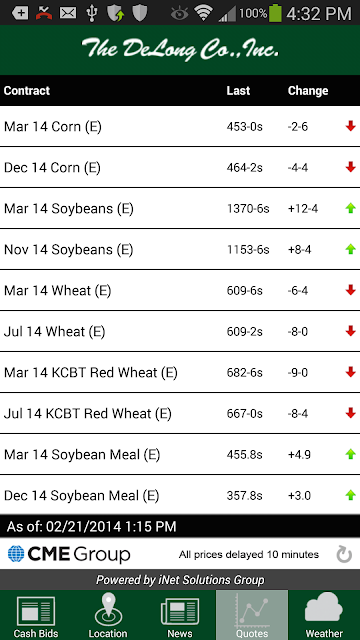This screenshot has width=360, height=640.
Task: Click the Change column header
Action: pos(308,91)
